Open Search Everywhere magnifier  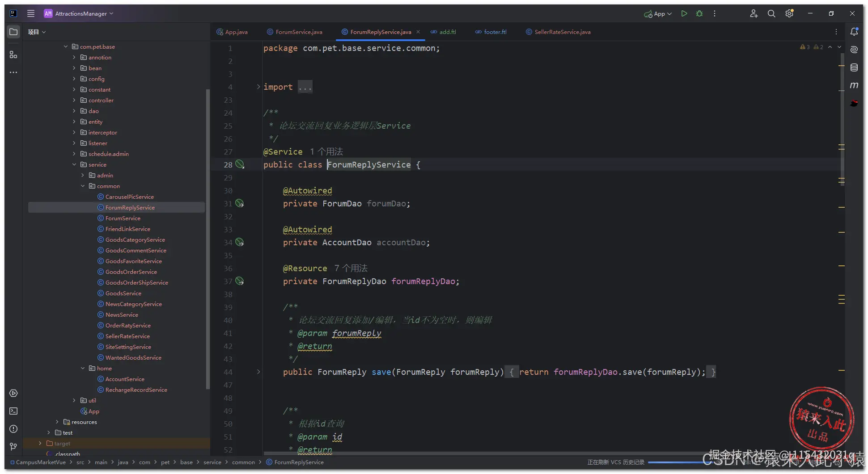[771, 14]
